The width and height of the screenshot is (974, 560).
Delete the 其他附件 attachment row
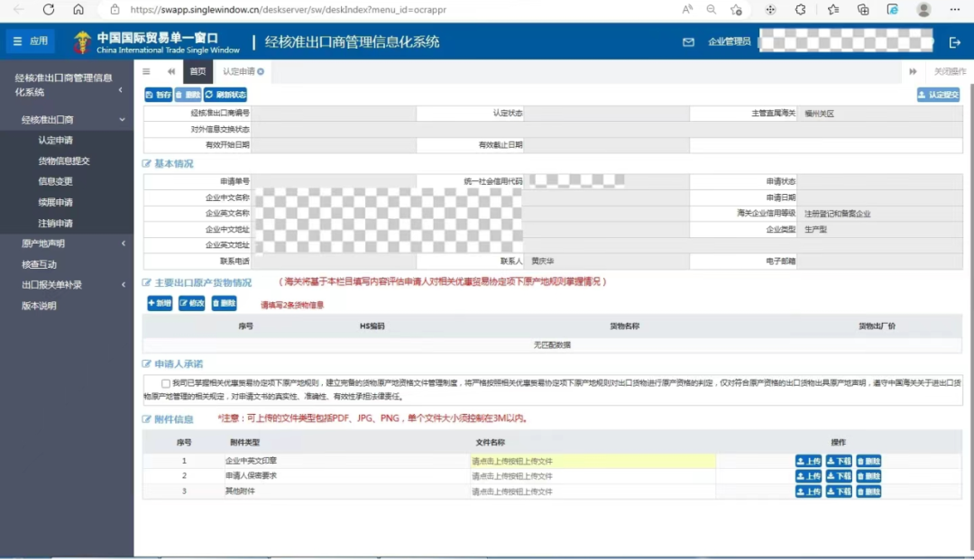(x=868, y=491)
